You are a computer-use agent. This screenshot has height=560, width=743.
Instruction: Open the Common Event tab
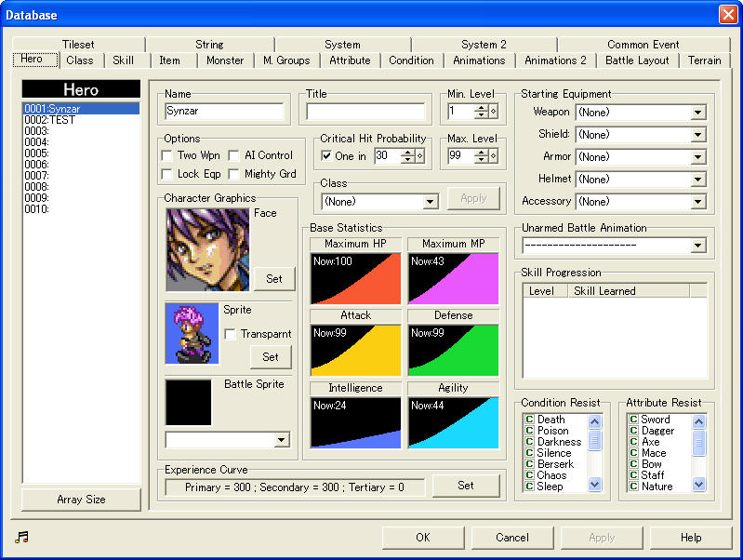point(643,45)
